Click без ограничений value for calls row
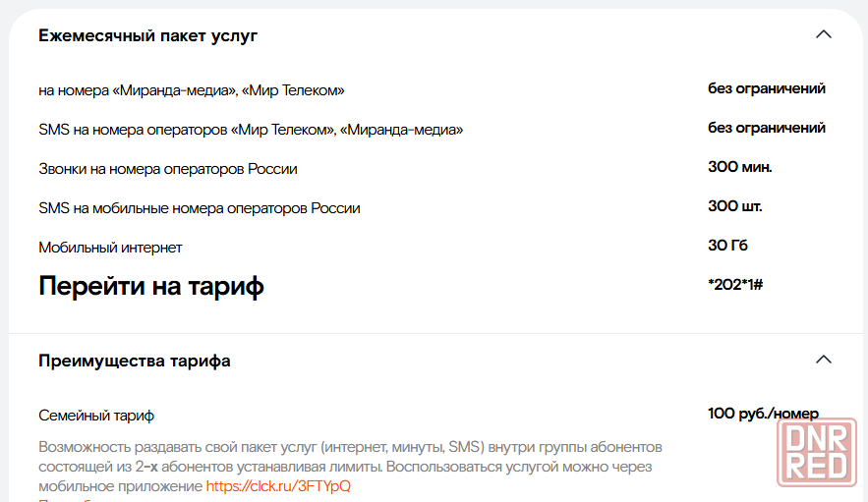The width and height of the screenshot is (868, 502). pos(766,88)
